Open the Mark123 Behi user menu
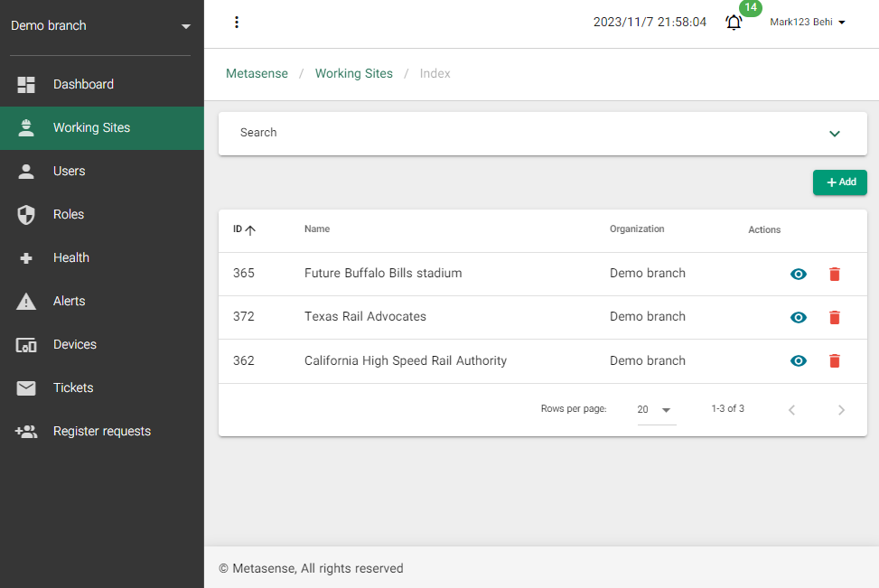Screen dimensions: 879x588 [x=808, y=22]
